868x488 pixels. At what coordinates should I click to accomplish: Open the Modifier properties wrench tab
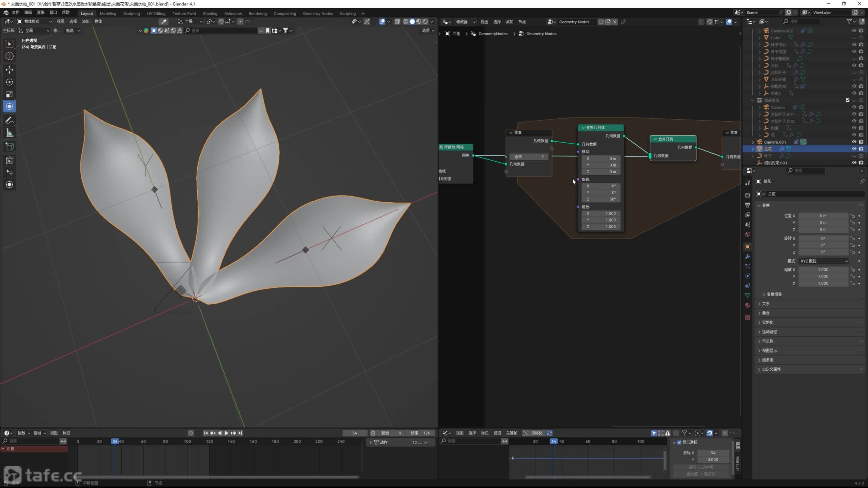click(x=748, y=257)
